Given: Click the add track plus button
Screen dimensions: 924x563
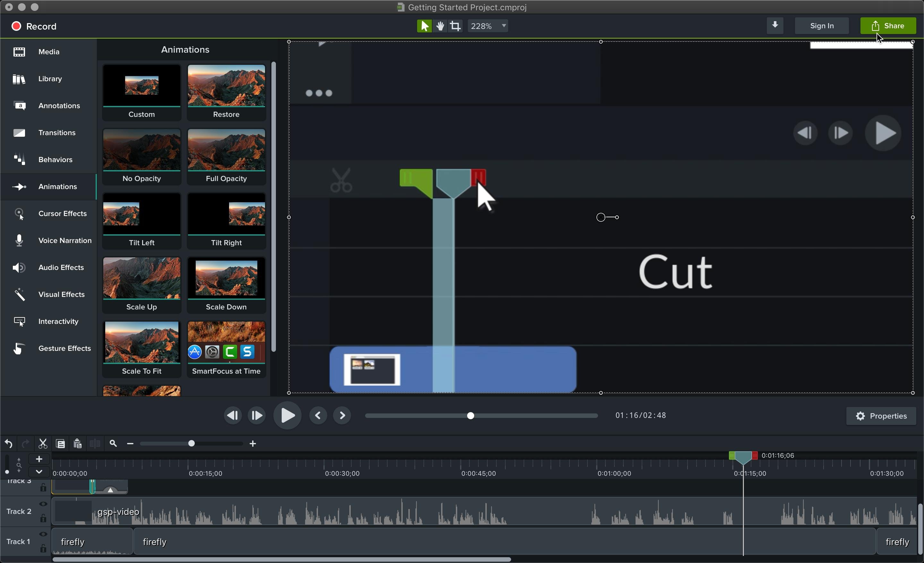Looking at the screenshot, I should click(x=38, y=459).
